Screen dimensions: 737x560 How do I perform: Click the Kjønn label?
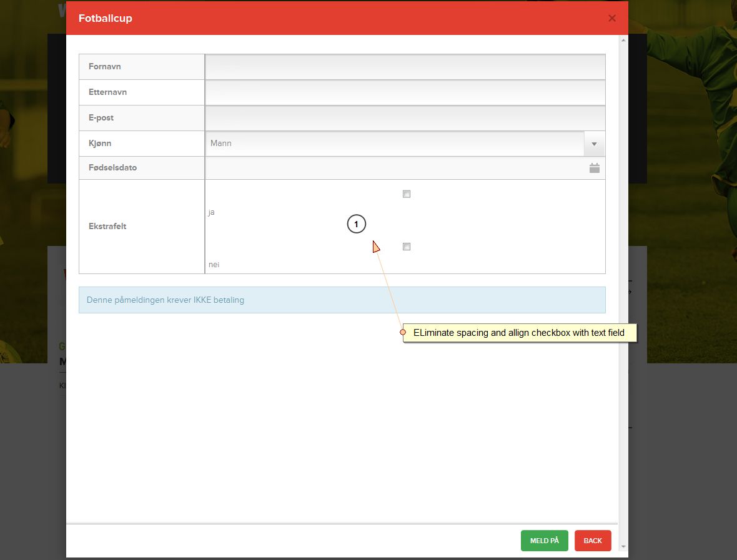point(100,144)
